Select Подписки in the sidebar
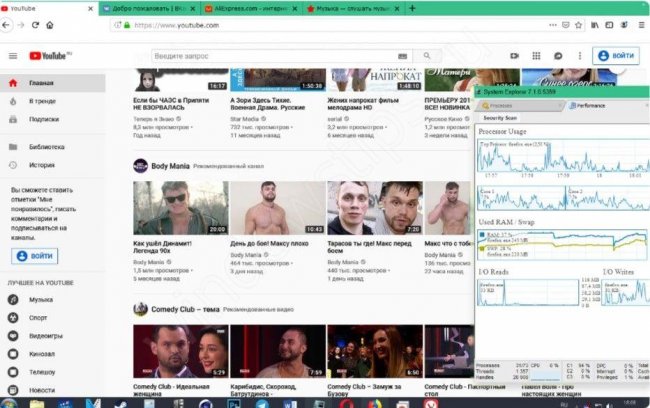650x408 pixels. coord(44,119)
